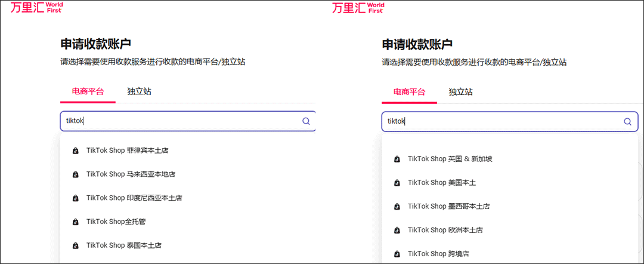The image size is (644, 264).
Task: Open the 电商平台 tab in left panel
Action: pos(88,91)
